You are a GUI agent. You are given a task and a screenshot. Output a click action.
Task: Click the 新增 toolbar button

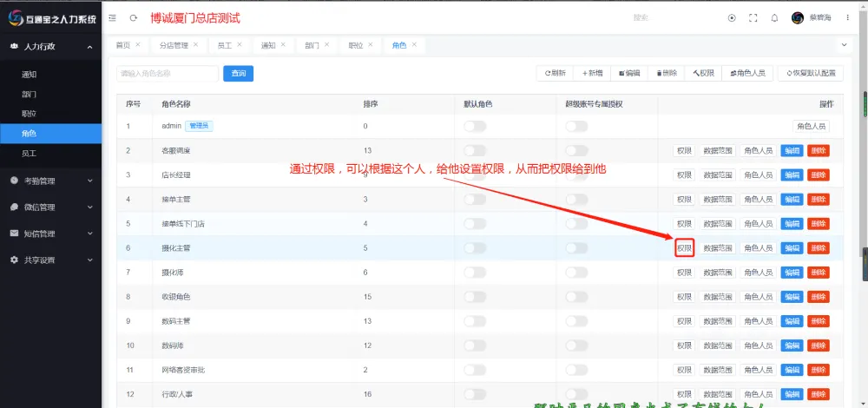(x=593, y=74)
